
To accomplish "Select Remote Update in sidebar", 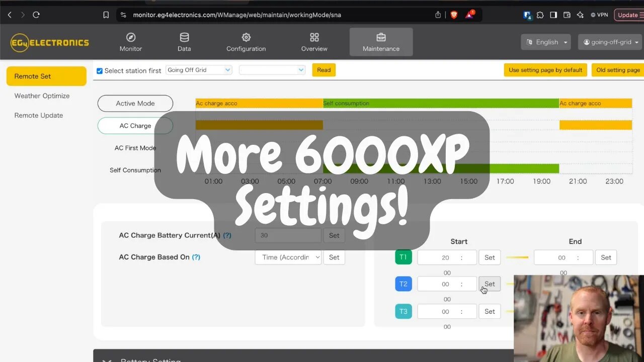I will pos(39,115).
